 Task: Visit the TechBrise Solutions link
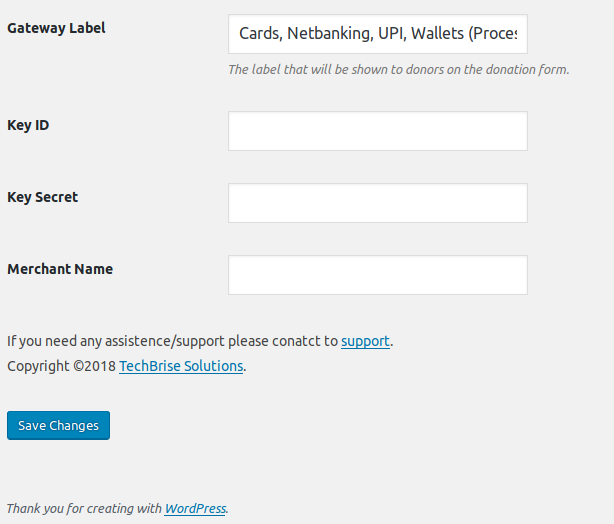[181, 366]
